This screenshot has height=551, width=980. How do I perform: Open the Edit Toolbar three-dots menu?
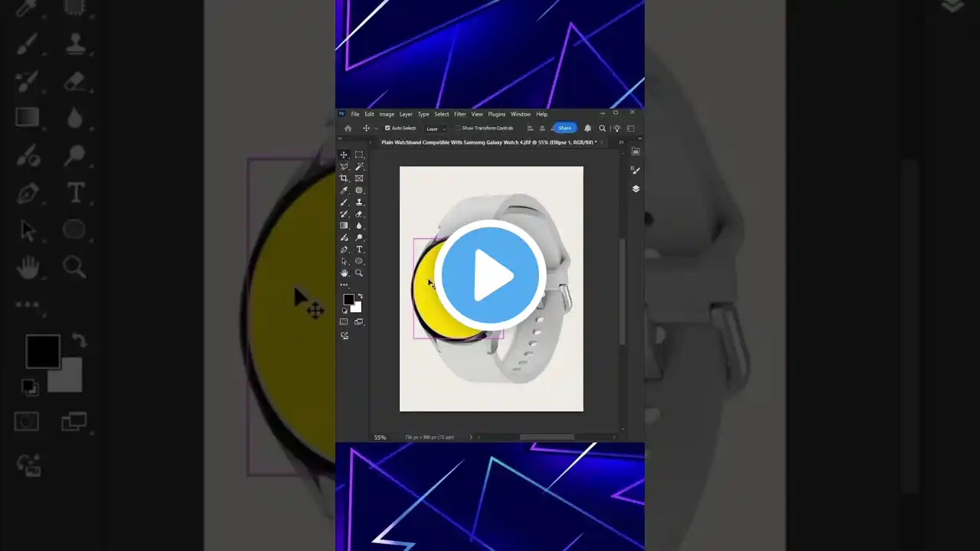pos(345,285)
